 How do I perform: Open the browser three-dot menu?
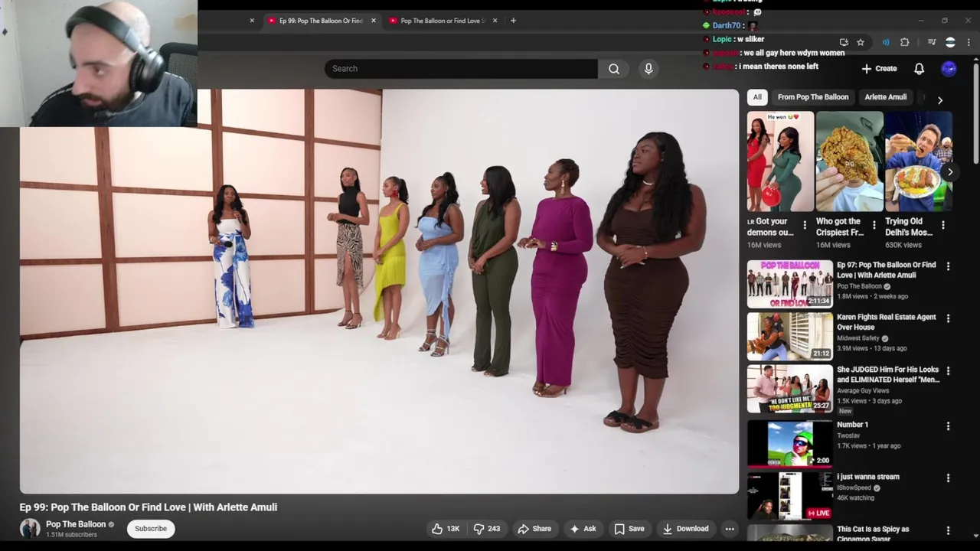click(970, 42)
